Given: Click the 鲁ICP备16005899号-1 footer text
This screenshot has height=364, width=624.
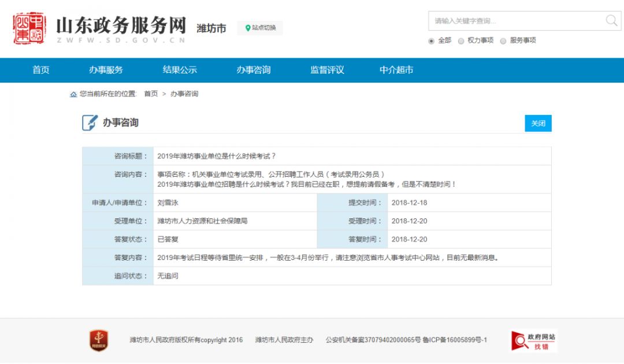Looking at the screenshot, I should point(455,340).
